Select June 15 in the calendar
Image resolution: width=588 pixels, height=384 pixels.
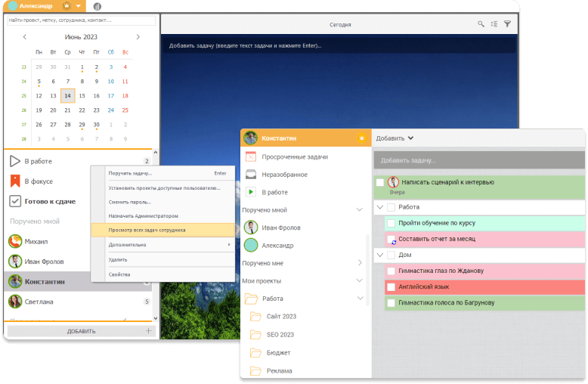point(82,96)
